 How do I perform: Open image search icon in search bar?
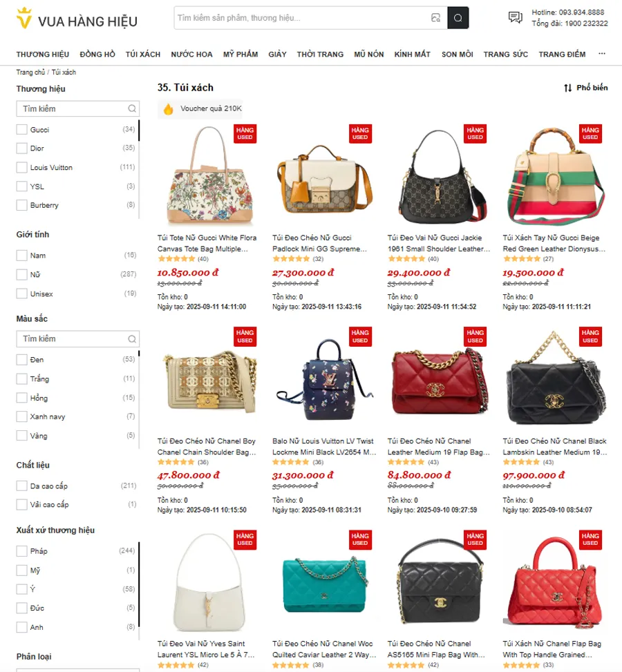pos(435,18)
